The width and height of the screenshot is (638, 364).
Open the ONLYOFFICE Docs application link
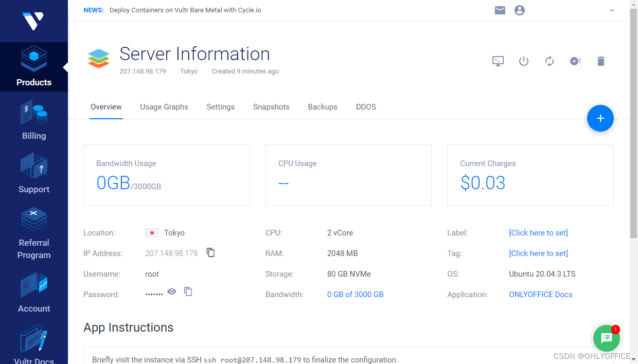pyautogui.click(x=541, y=295)
